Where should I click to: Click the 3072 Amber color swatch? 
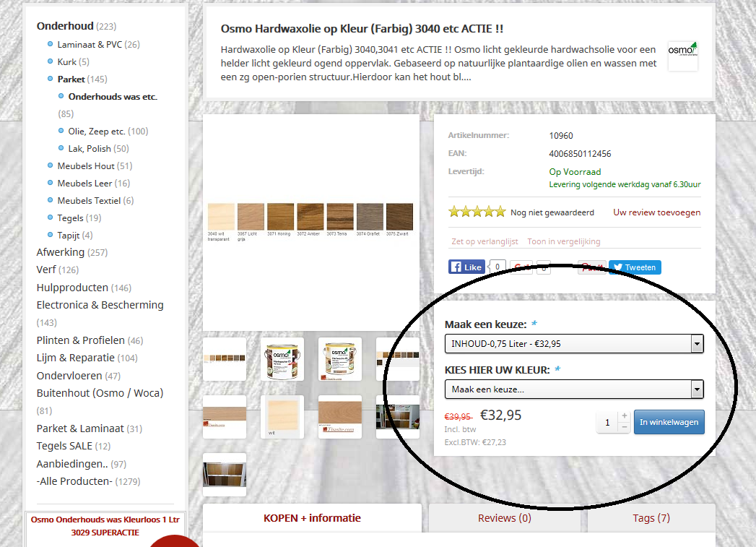(310, 217)
